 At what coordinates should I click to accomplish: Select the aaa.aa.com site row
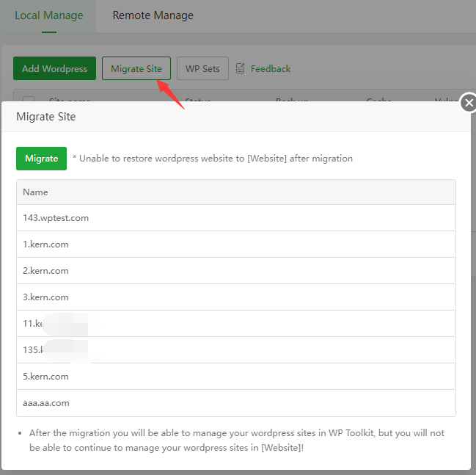point(45,403)
